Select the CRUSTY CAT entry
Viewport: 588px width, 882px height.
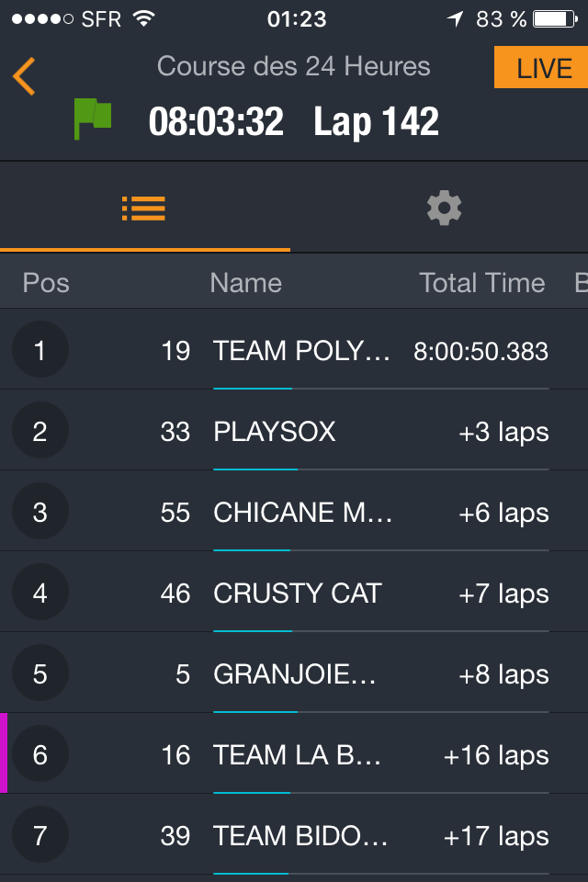tap(297, 594)
